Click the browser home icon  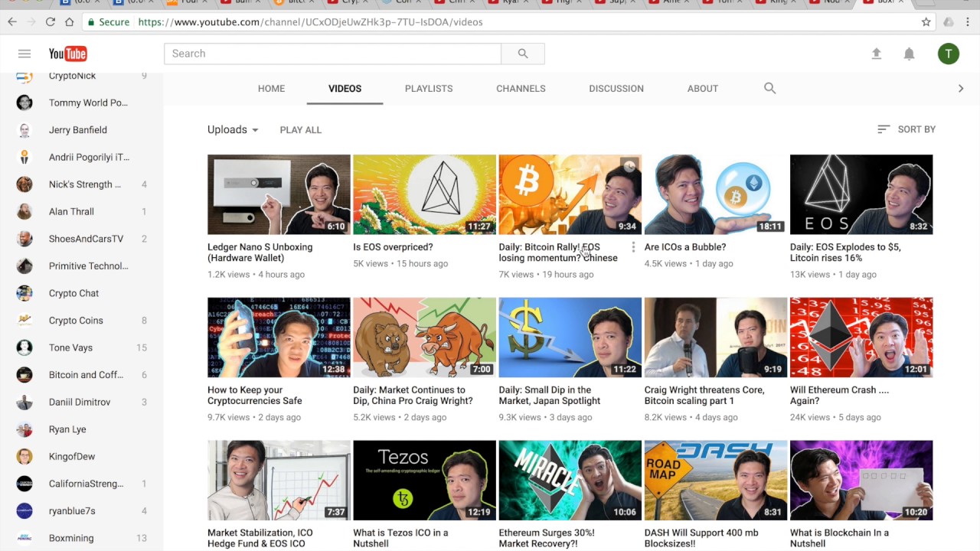70,22
